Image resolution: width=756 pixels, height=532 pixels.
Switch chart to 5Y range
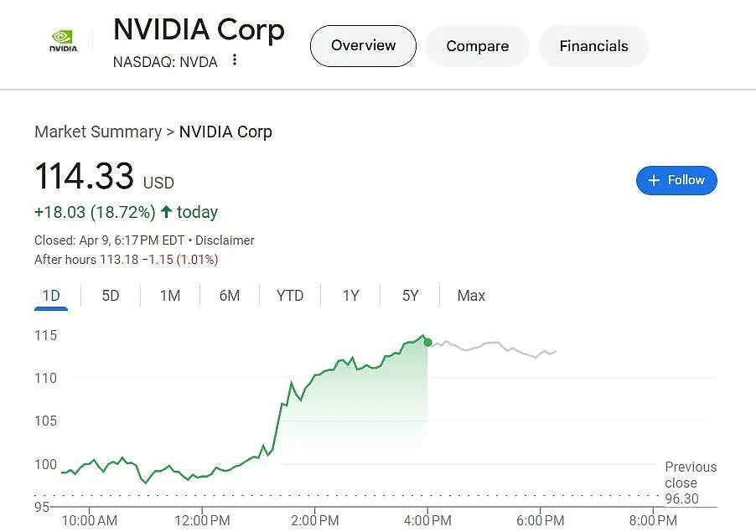coord(411,296)
